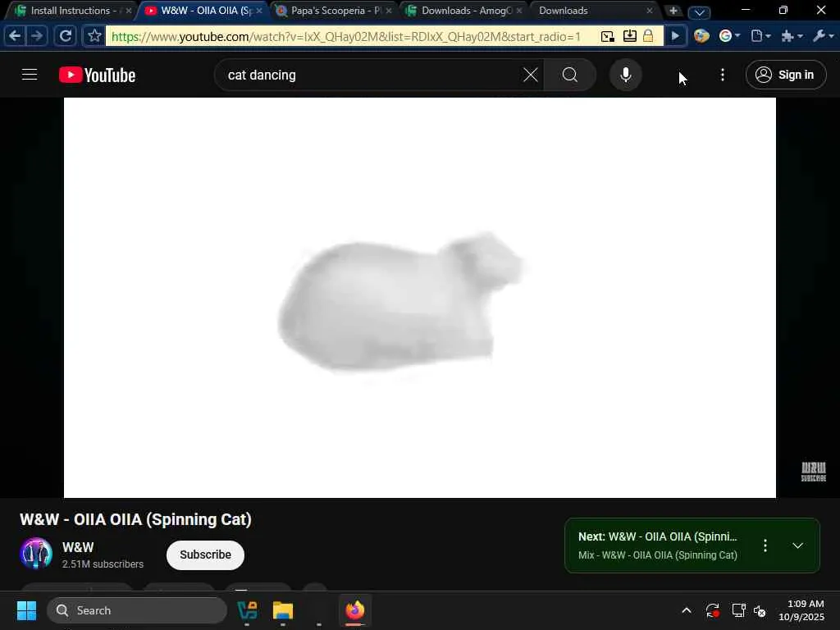The height and width of the screenshot is (630, 840).
Task: Click the Sign in button
Action: click(x=785, y=75)
